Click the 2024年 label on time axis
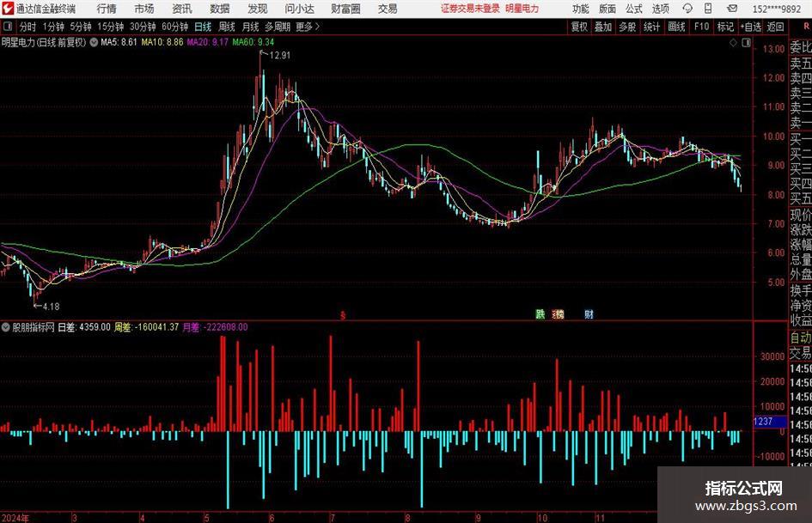Image resolution: width=812 pixels, height=523 pixels. pos(15,518)
